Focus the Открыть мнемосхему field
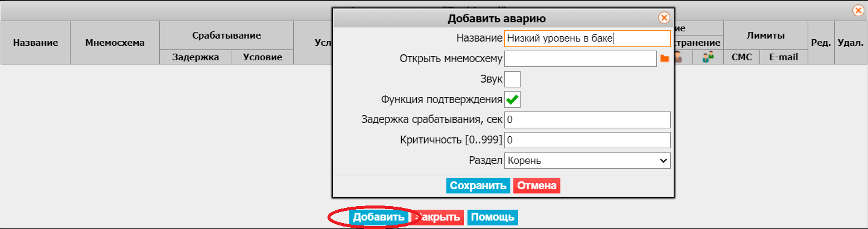The width and height of the screenshot is (868, 229). click(580, 58)
